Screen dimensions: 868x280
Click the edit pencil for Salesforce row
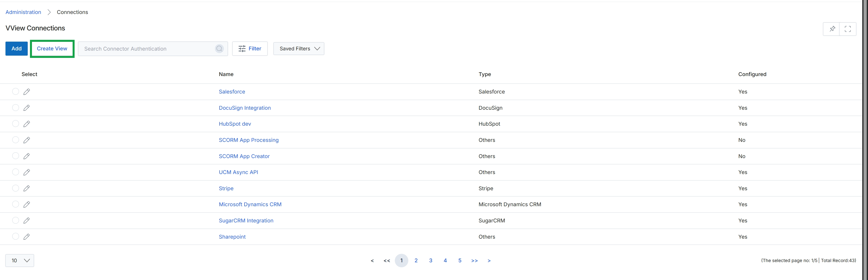27,92
